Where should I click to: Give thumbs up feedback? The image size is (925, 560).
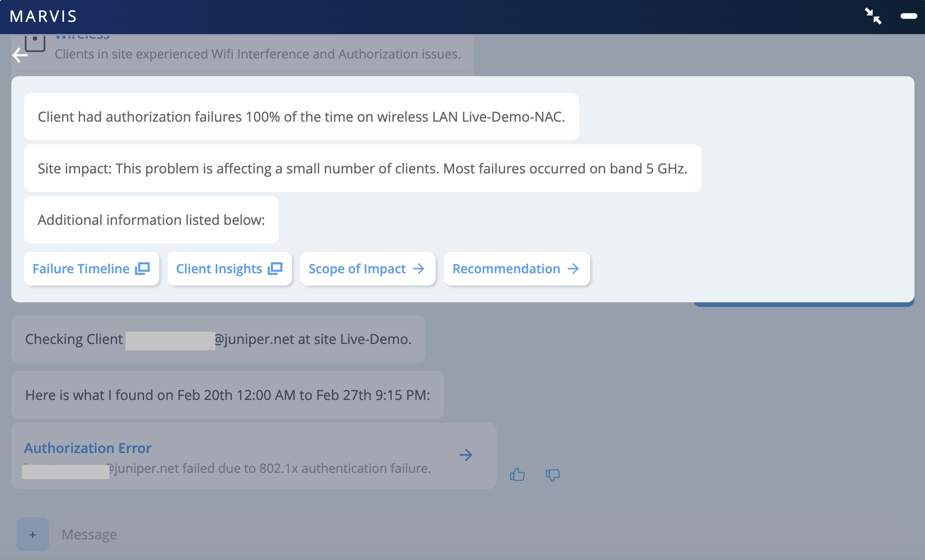tap(517, 475)
